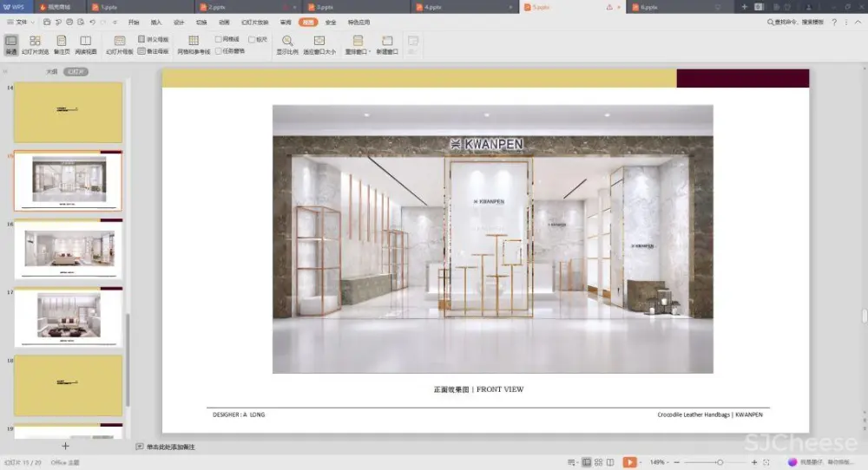This screenshot has height=470, width=868.
Task: Open the Slide Master (幻灯片母版)
Action: coord(120,44)
